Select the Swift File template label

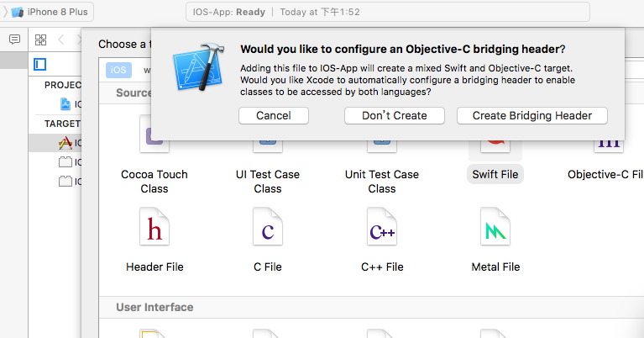(495, 174)
